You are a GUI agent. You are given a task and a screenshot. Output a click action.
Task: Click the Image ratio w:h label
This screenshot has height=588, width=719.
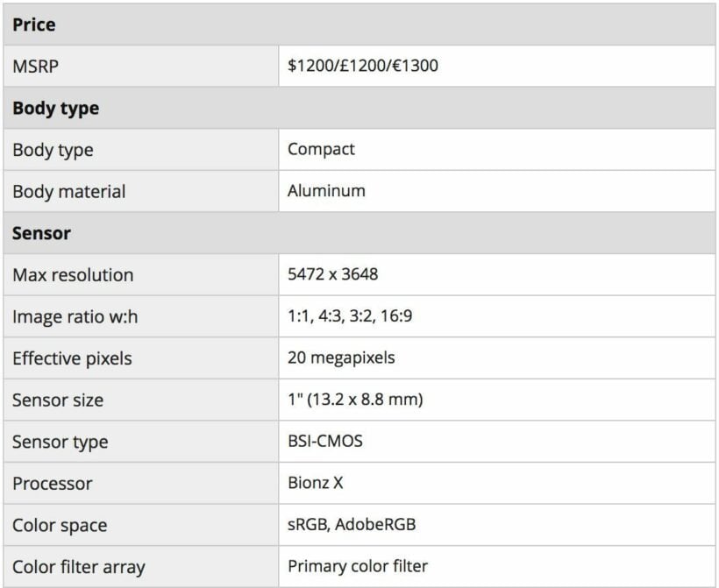[75, 317]
